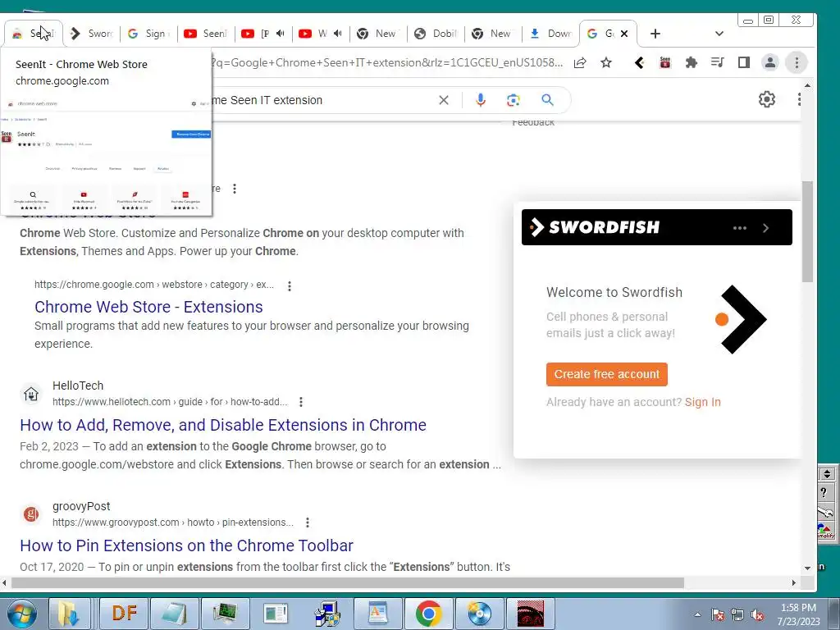Viewport: 840px width, 630px height.
Task: Open the Notepad taskbar icon
Action: (x=174, y=614)
